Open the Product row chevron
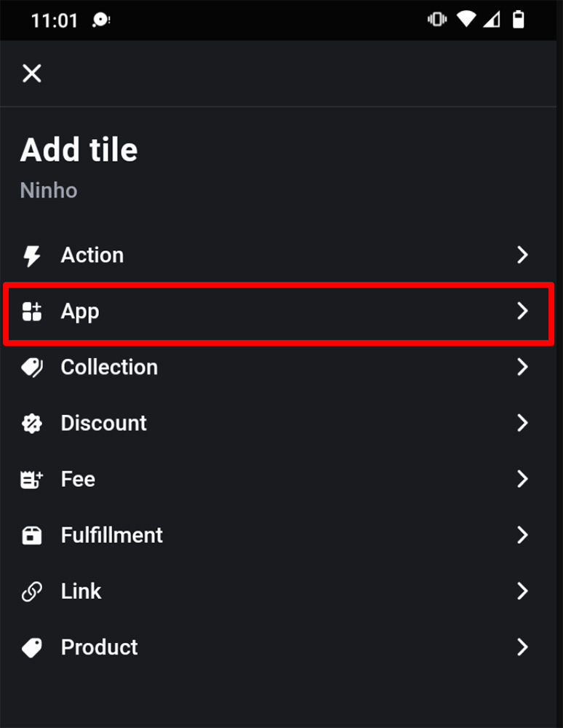The image size is (563, 728). [x=522, y=647]
